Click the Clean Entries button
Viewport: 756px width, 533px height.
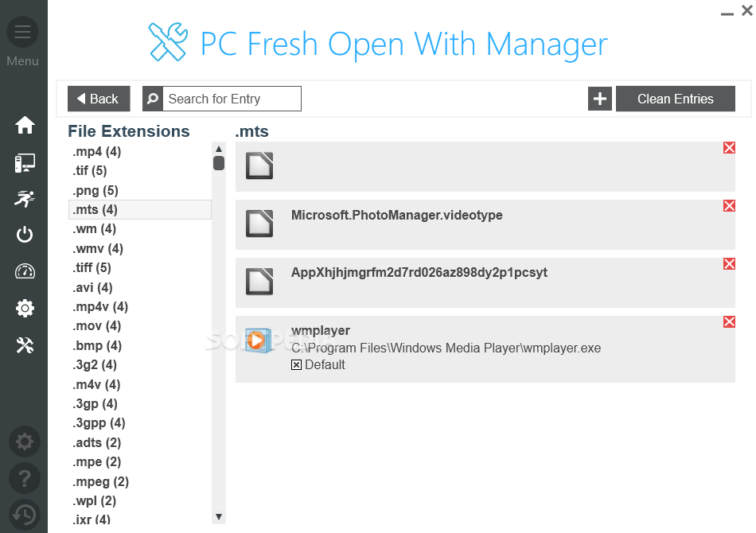click(x=676, y=99)
